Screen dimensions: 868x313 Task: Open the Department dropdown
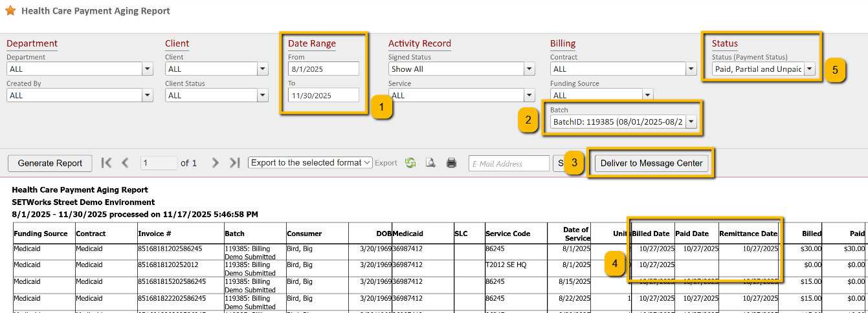tap(146, 69)
